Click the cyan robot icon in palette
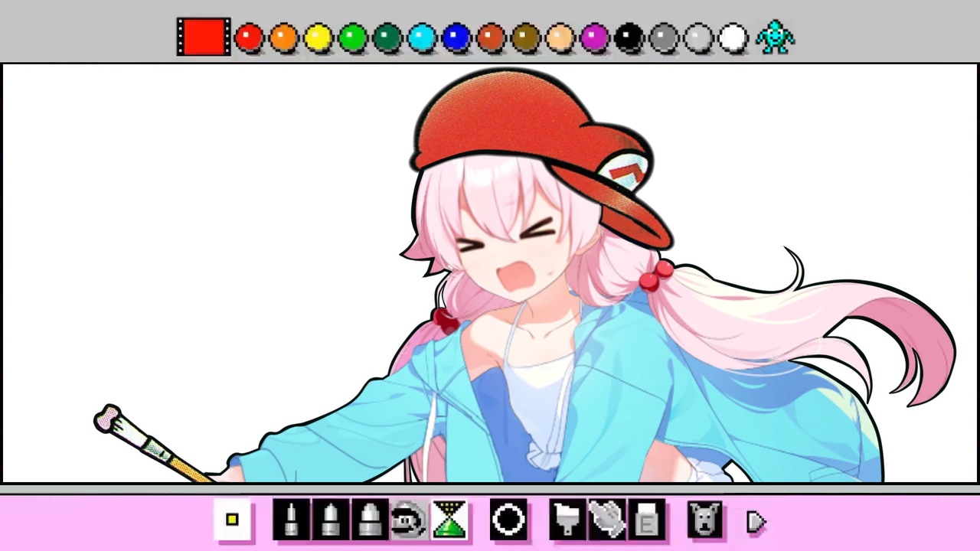The height and width of the screenshot is (551, 980). 775,37
